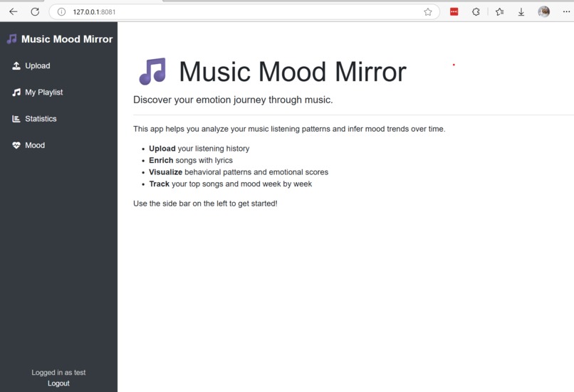The image size is (574, 392).
Task: Click the Mood heartbeat icon
Action: (16, 145)
